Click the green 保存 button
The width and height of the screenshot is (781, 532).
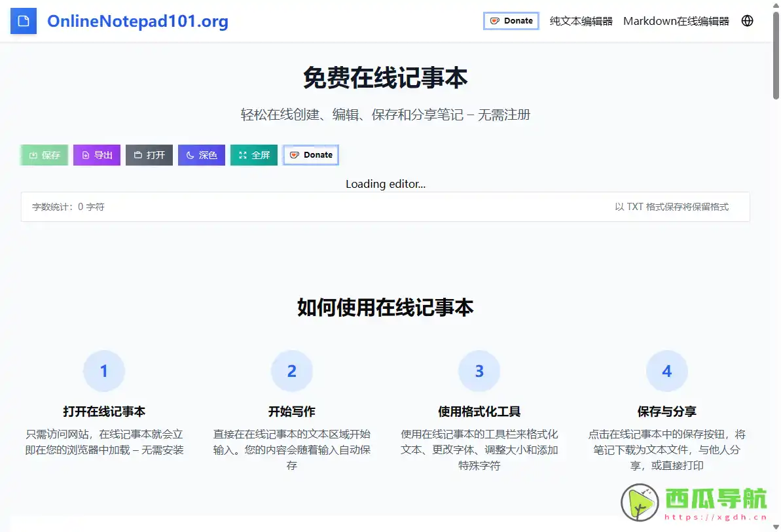(x=45, y=155)
